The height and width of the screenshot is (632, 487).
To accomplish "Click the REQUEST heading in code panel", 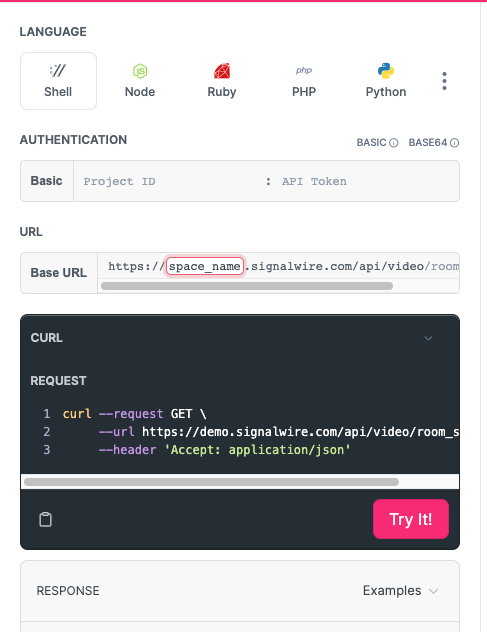I will point(58,380).
